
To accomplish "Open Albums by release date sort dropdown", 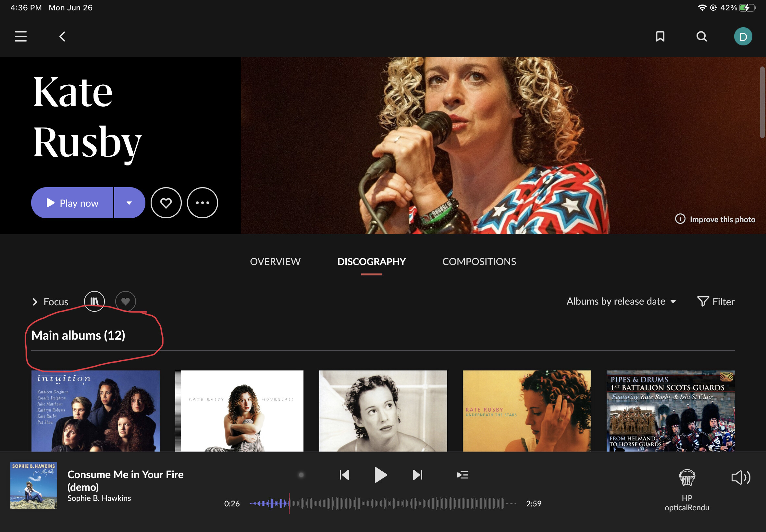I will pyautogui.click(x=621, y=301).
